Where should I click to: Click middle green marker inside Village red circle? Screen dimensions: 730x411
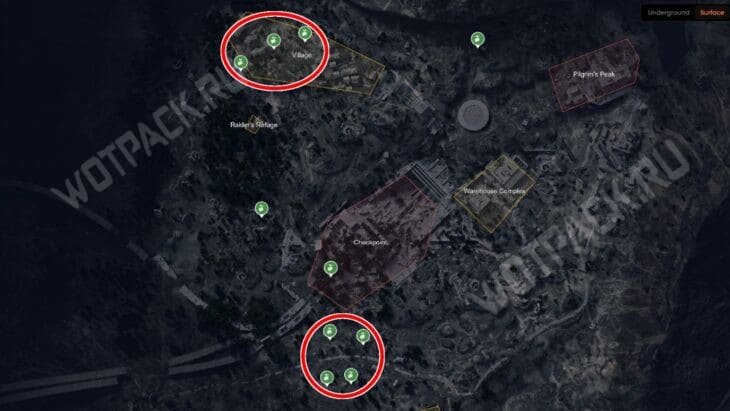click(x=274, y=41)
